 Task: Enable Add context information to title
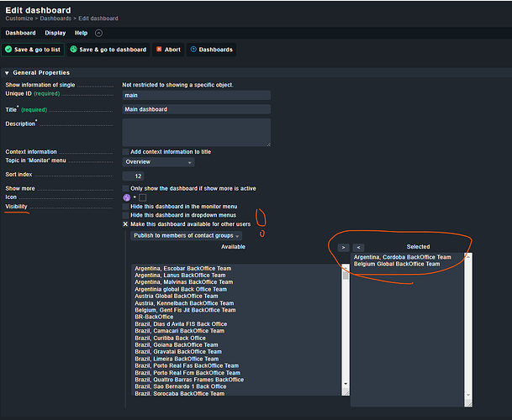(x=125, y=152)
